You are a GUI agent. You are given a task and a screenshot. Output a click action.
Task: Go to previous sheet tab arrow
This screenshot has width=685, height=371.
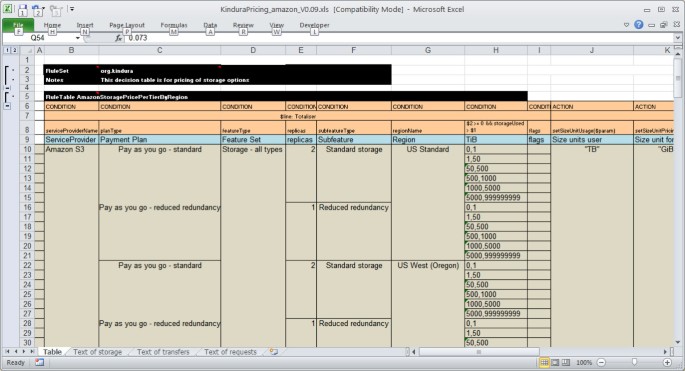[x=16, y=351]
